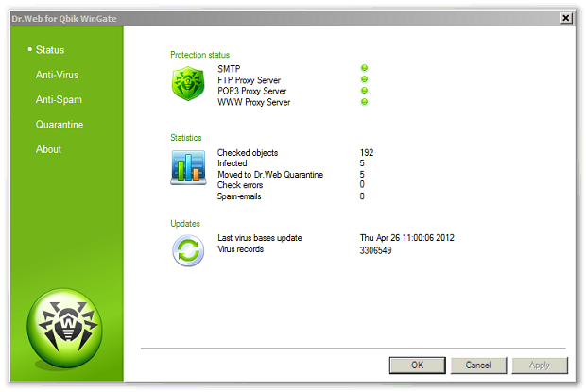
Task: Click the Protection status heading
Action: (x=200, y=55)
